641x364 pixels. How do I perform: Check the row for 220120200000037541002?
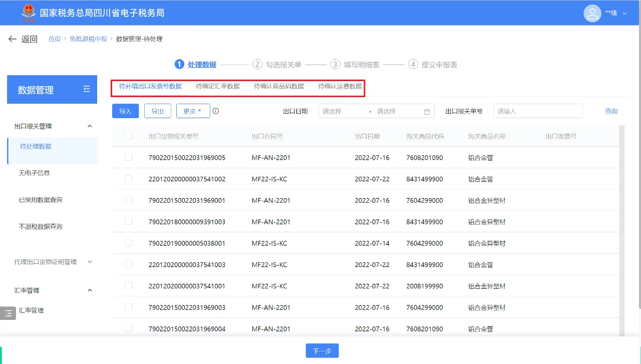[x=128, y=179]
